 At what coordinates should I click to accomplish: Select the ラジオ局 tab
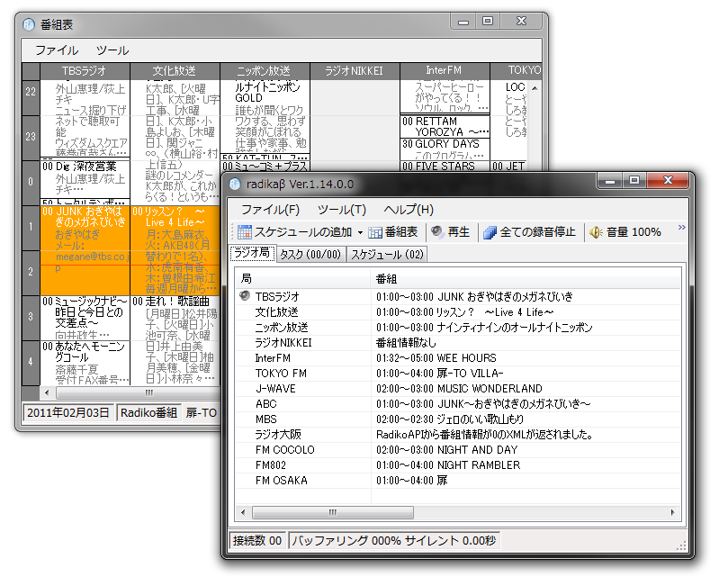(x=253, y=253)
